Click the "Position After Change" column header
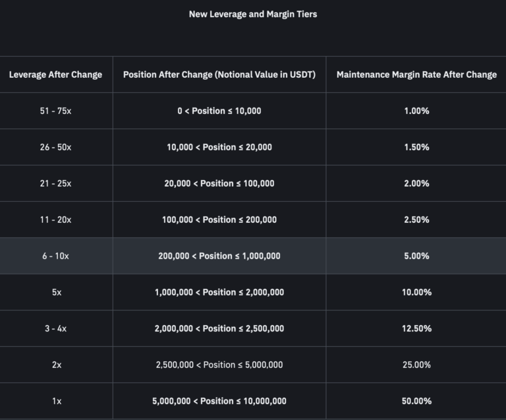The width and height of the screenshot is (506, 420). coord(219,75)
